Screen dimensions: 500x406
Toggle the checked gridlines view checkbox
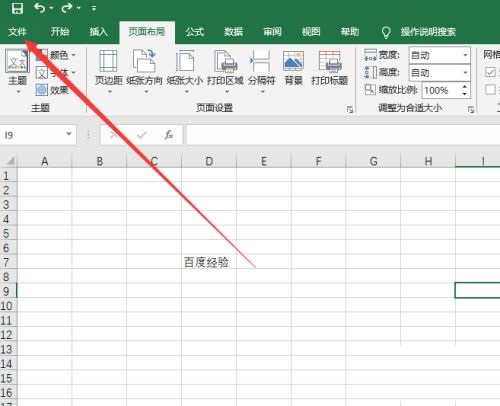pyautogui.click(x=490, y=72)
